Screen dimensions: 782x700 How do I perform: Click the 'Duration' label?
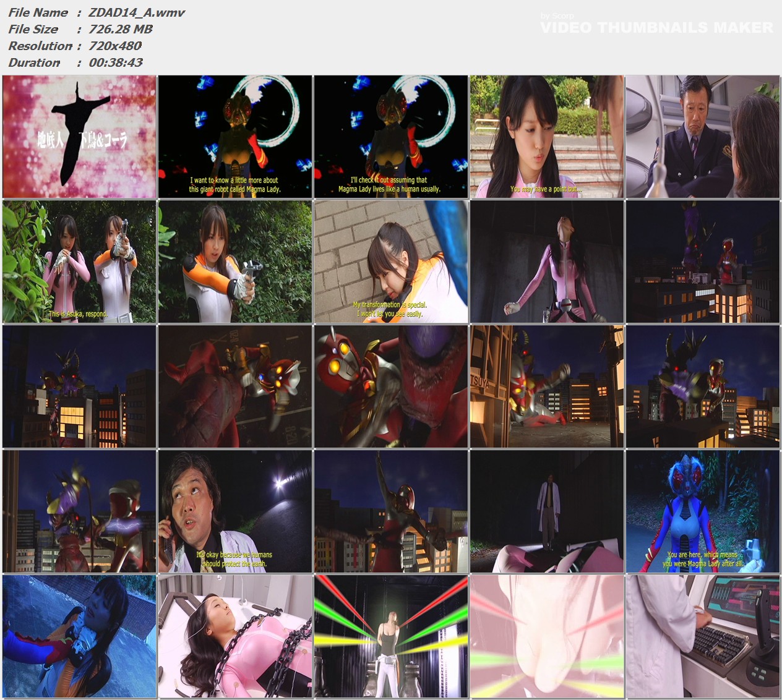(x=34, y=62)
